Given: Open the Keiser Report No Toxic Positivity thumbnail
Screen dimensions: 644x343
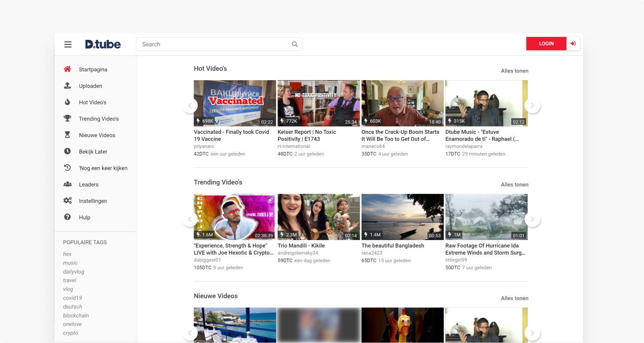Looking at the screenshot, I should 319,103.
